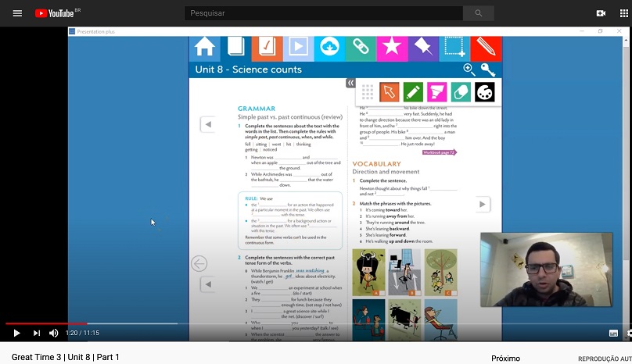Choose the pink highlighter tool
The image size is (632, 364).
point(437,92)
